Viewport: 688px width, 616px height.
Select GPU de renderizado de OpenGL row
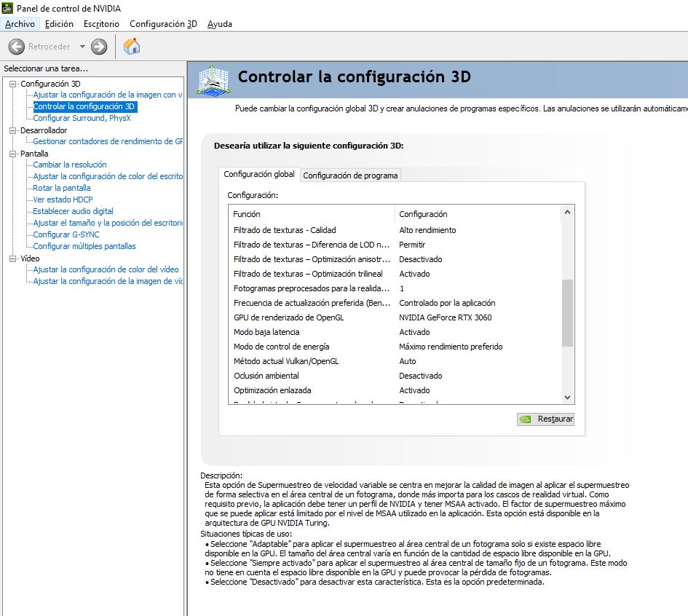395,317
